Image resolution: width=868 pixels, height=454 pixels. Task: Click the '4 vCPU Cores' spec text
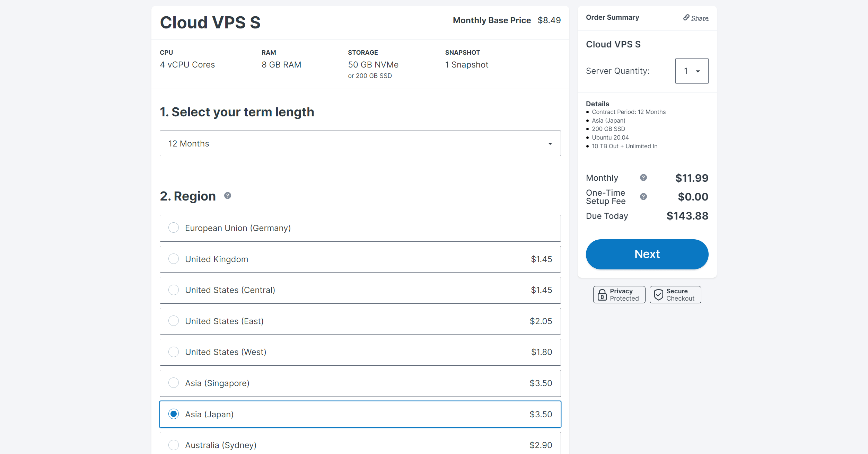click(x=187, y=65)
